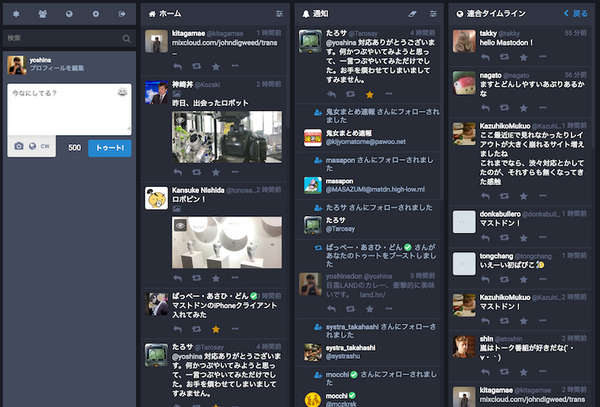Expand ホーム column settings

click(x=278, y=15)
